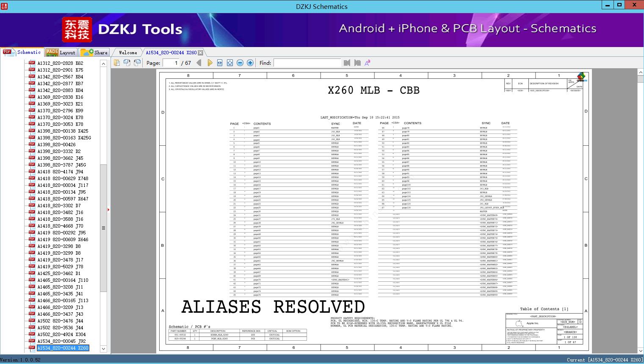Open A1370_820-3024 K78 schematic
The height and width of the screenshot is (364, 644).
[x=60, y=117]
